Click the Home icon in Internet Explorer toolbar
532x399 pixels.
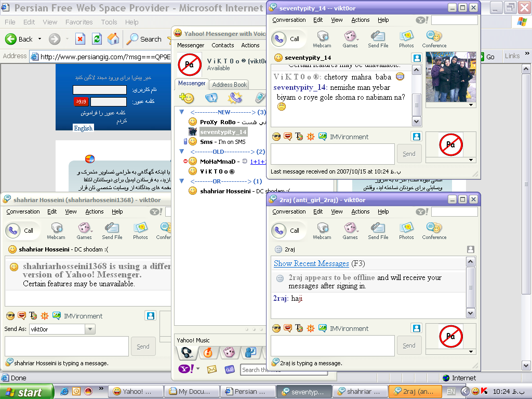point(113,39)
